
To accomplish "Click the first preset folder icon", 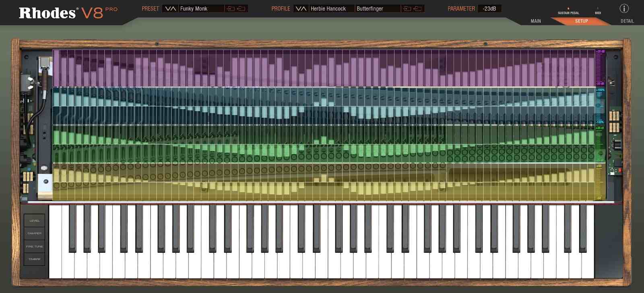I will (x=231, y=8).
